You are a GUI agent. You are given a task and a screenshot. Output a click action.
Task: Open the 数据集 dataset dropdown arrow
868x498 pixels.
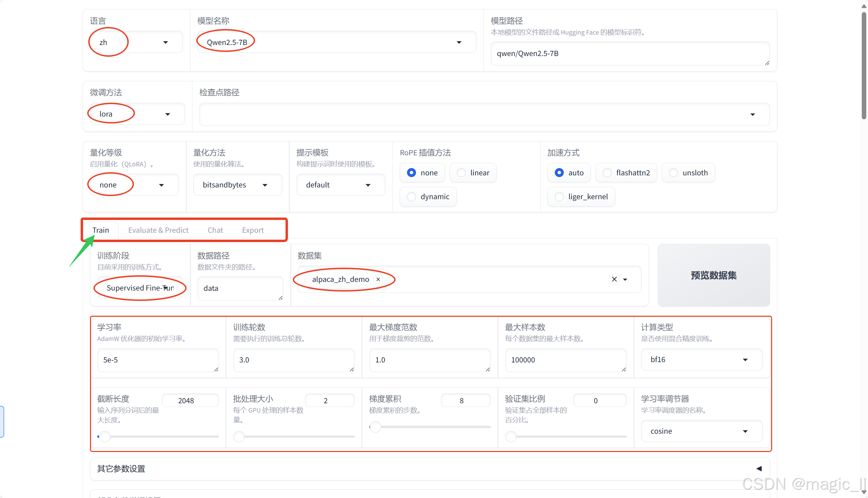tap(625, 279)
